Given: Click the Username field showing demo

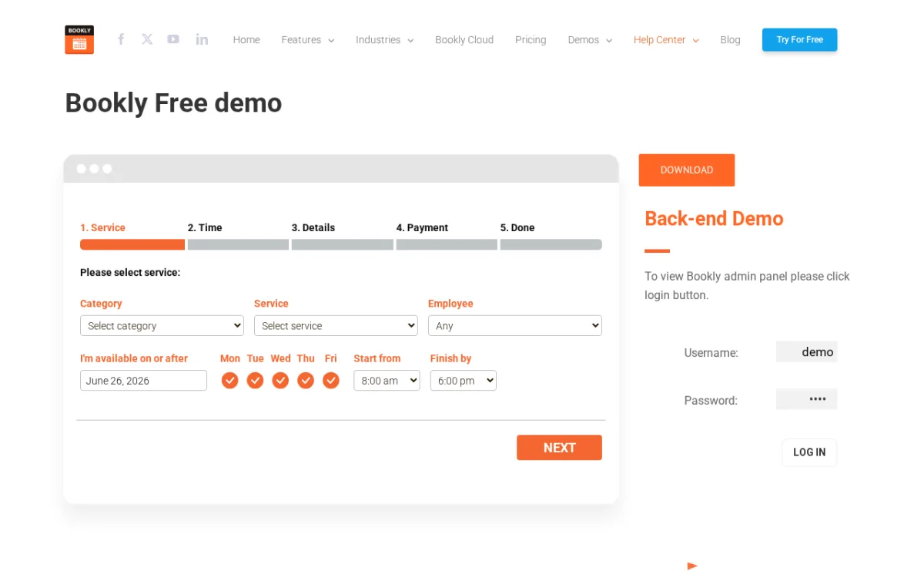Looking at the screenshot, I should click(806, 352).
